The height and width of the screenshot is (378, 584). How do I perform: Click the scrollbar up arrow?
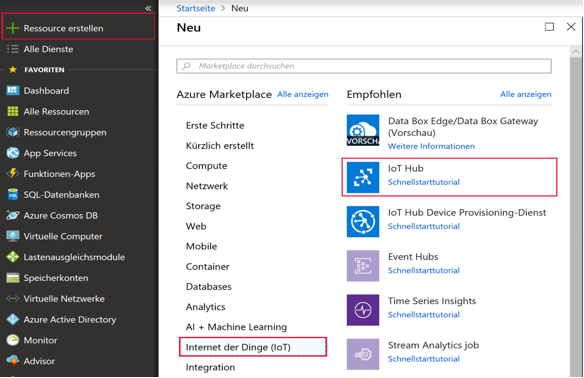(x=576, y=52)
